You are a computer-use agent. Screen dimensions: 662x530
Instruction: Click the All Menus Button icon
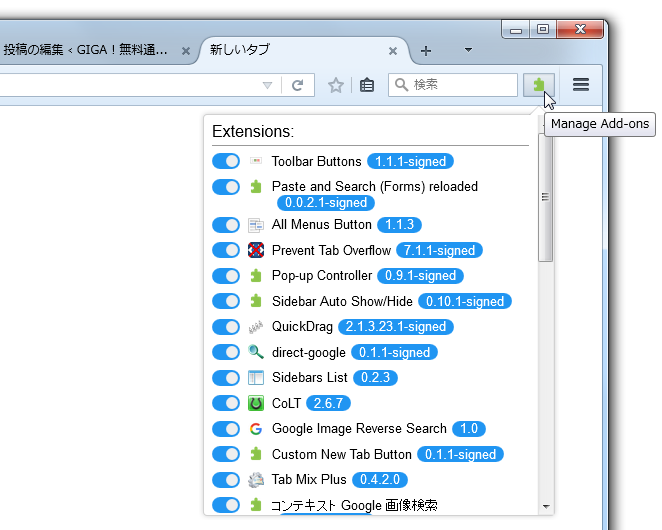(x=255, y=225)
